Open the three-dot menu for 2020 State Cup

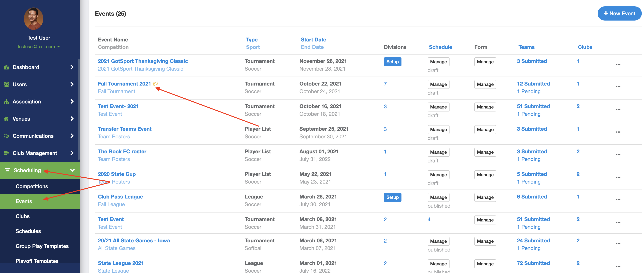click(x=618, y=177)
